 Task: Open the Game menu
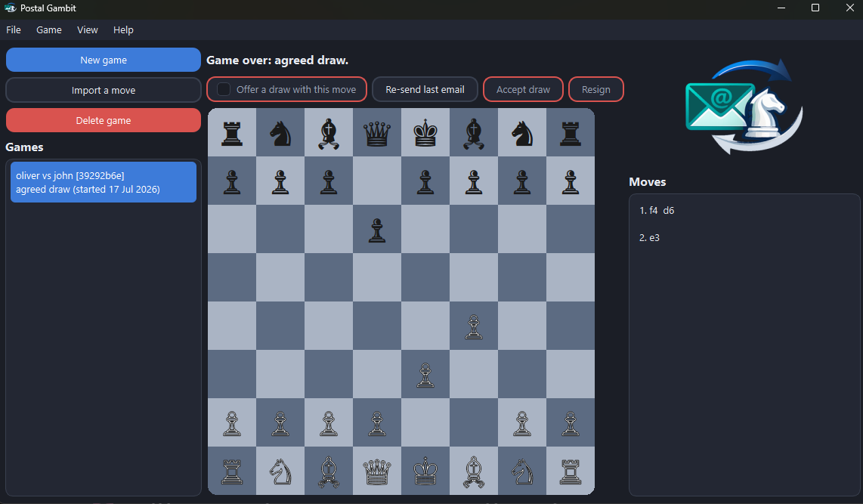point(49,29)
